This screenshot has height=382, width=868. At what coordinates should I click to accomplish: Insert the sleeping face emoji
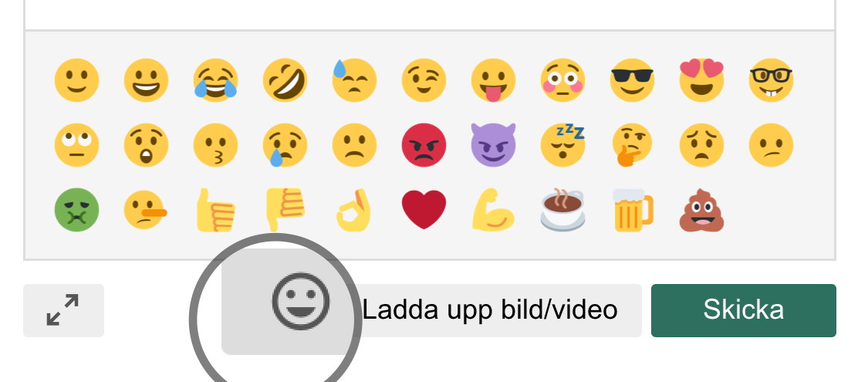(562, 145)
